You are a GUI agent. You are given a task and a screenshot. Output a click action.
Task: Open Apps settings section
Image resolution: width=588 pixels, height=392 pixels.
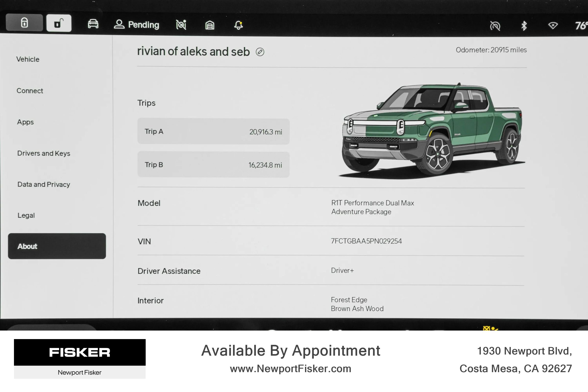click(x=25, y=122)
